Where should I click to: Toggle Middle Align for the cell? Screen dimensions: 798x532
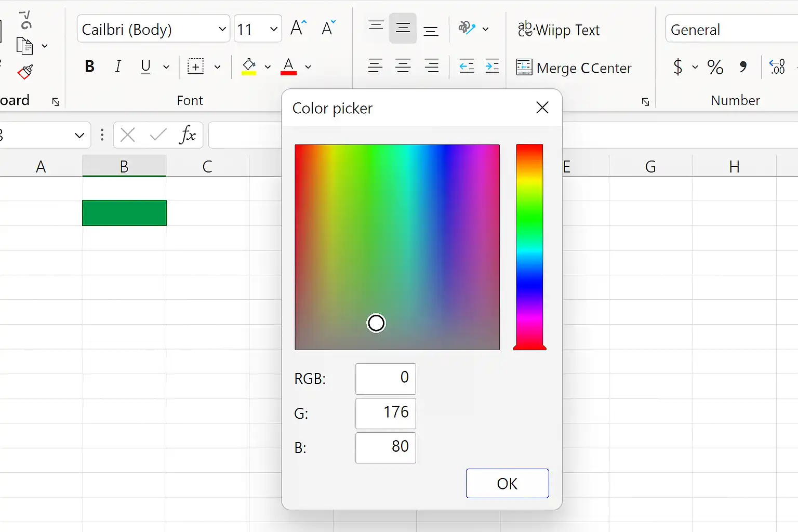(x=403, y=28)
